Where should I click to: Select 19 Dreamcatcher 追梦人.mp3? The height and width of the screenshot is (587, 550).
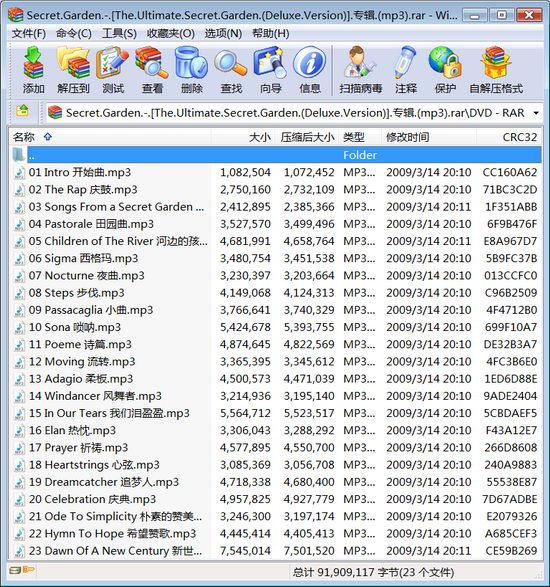[x=276, y=483]
